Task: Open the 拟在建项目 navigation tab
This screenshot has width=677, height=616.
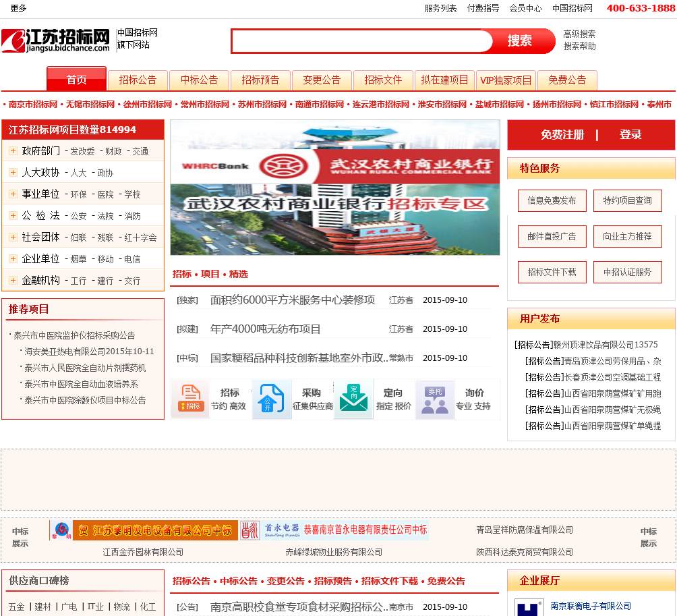Action: (x=445, y=80)
